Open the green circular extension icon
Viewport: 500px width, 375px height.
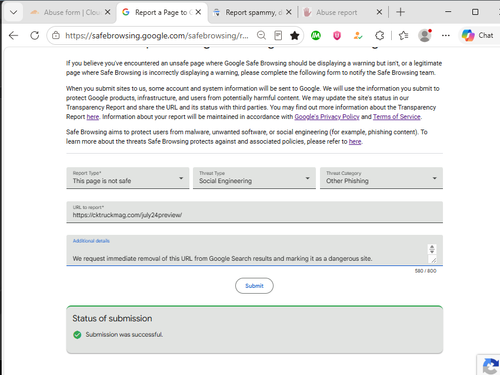(316, 35)
